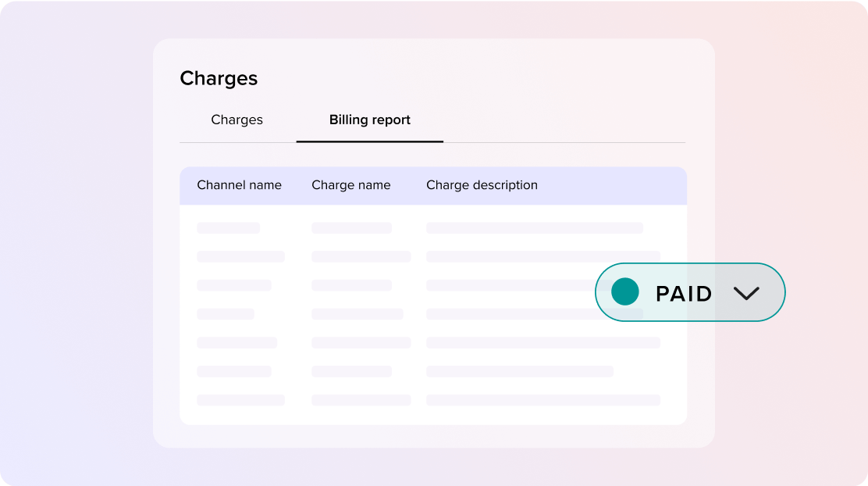Open the Billing report tab
868x486 pixels.
pos(369,120)
